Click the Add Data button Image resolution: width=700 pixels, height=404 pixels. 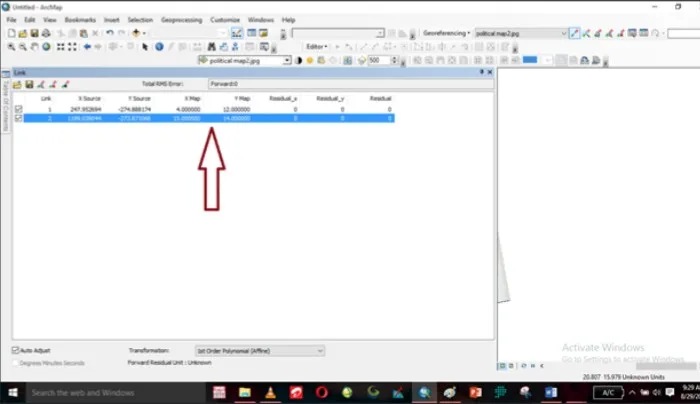coord(136,33)
